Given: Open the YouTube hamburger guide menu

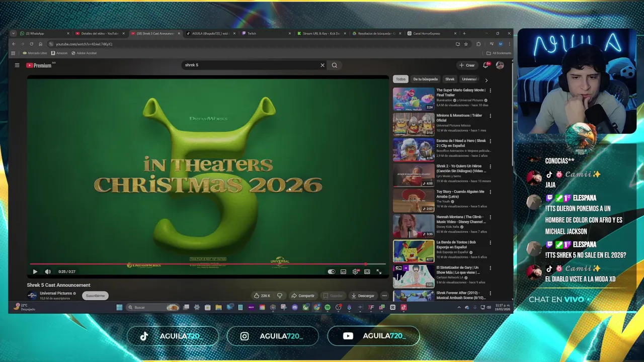Looking at the screenshot, I should (17, 65).
